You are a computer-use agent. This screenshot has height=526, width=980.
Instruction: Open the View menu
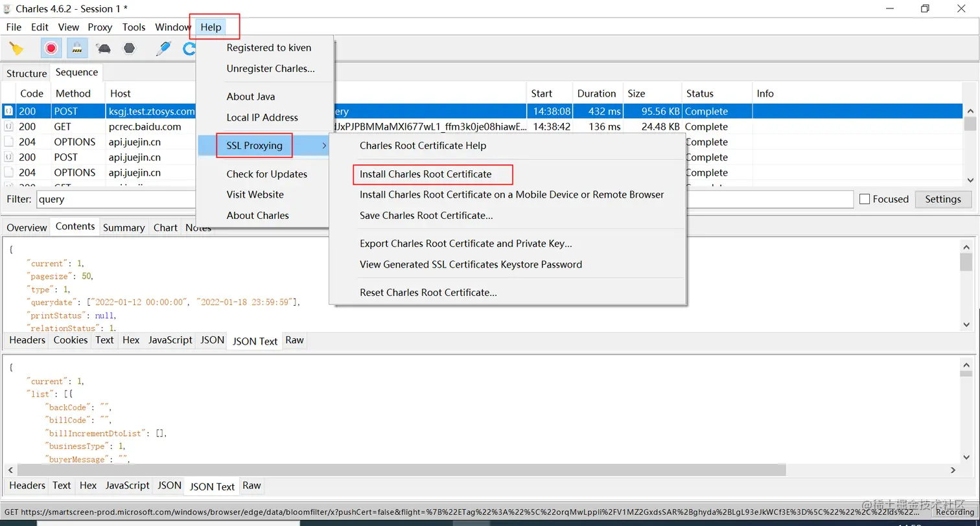coord(68,27)
